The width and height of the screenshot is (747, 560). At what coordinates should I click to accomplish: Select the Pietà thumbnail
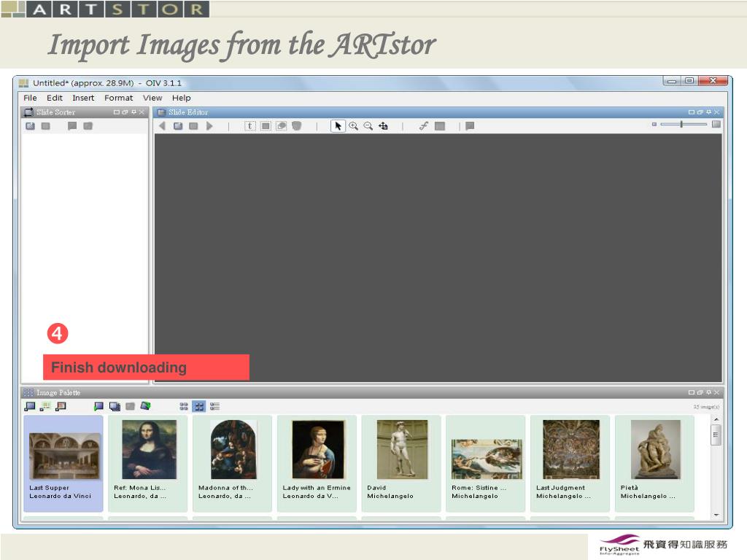tap(654, 463)
